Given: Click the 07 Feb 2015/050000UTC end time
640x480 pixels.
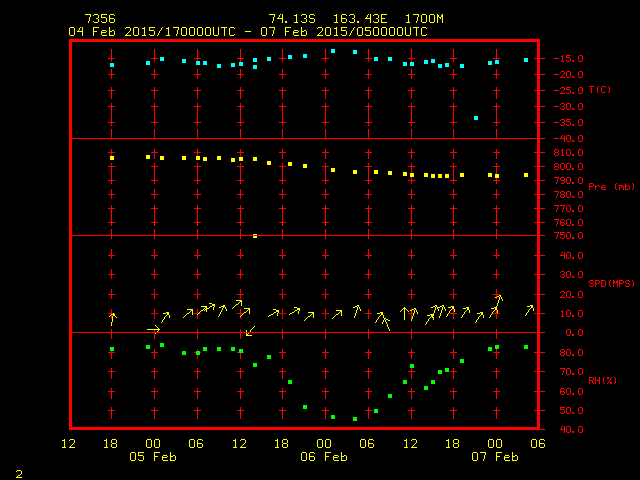Looking at the screenshot, I should tap(344, 31).
